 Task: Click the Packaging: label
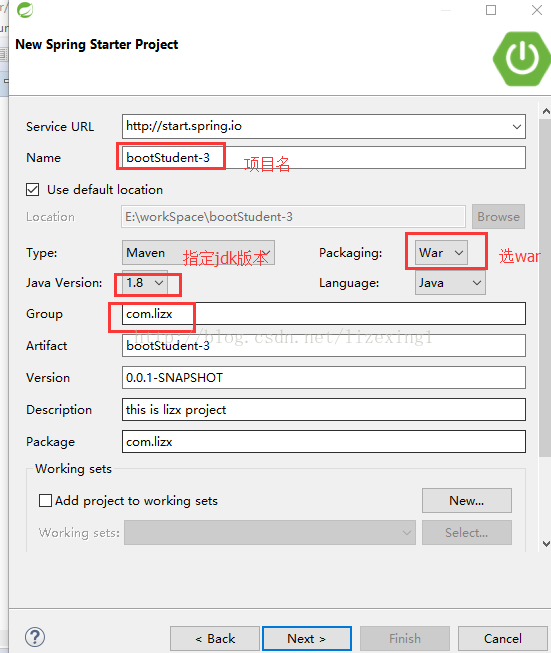point(350,253)
